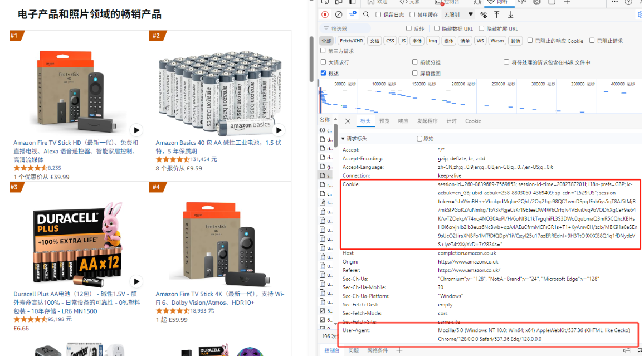Enable 禁用缓存 checkbox
This screenshot has width=644, height=356.
(x=412, y=15)
